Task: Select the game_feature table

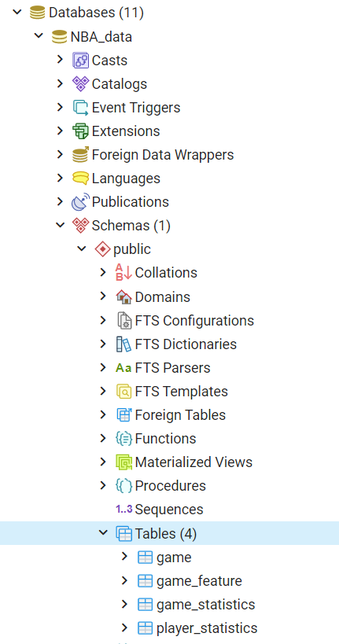Action: 199,581
